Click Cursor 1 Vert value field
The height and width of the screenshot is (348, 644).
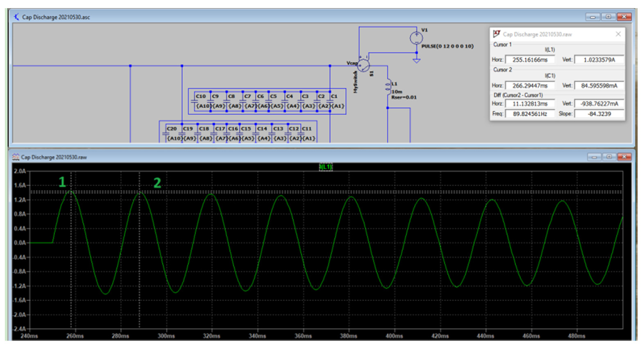pyautogui.click(x=599, y=60)
